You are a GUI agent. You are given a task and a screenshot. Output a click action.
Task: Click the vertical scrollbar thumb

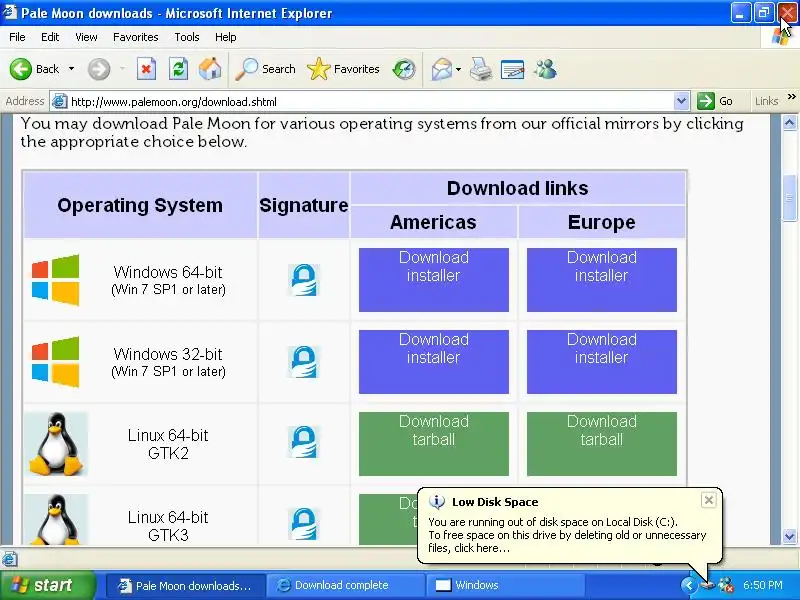pos(789,198)
